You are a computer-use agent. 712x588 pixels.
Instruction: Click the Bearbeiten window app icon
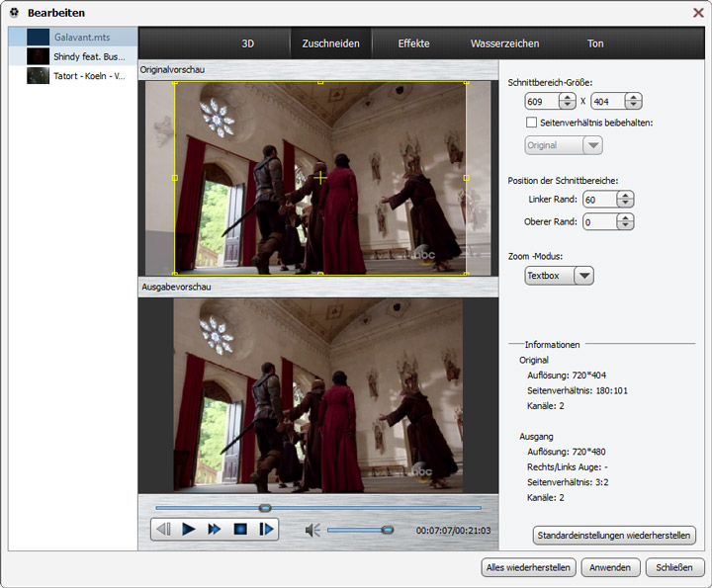point(14,12)
